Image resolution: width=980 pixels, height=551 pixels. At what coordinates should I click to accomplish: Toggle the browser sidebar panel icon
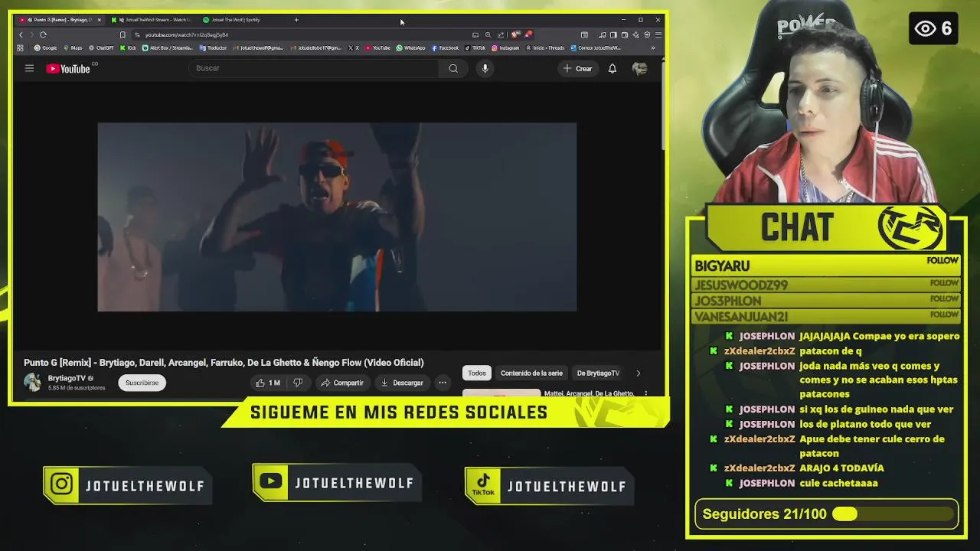[x=613, y=35]
